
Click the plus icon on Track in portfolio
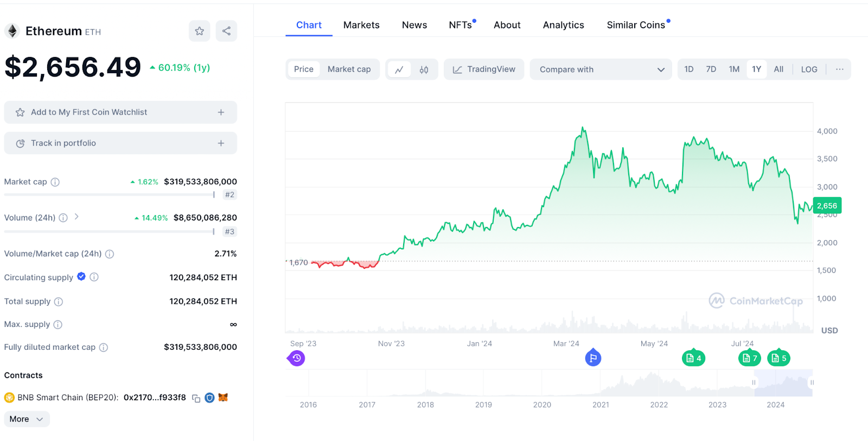tap(221, 143)
